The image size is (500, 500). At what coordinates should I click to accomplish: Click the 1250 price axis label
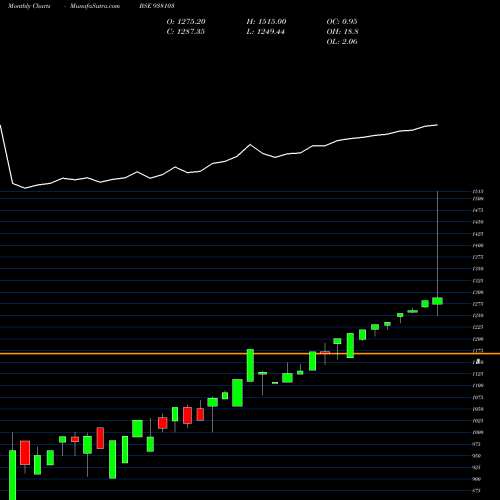tap(478, 316)
